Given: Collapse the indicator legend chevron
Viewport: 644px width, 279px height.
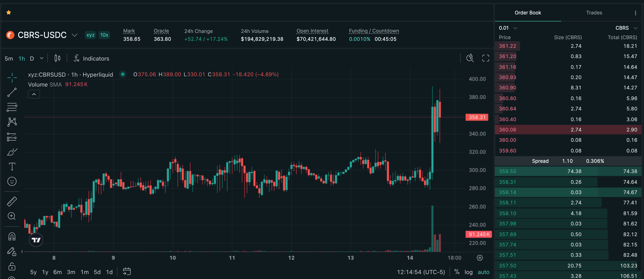Looking at the screenshot, I should [34, 94].
